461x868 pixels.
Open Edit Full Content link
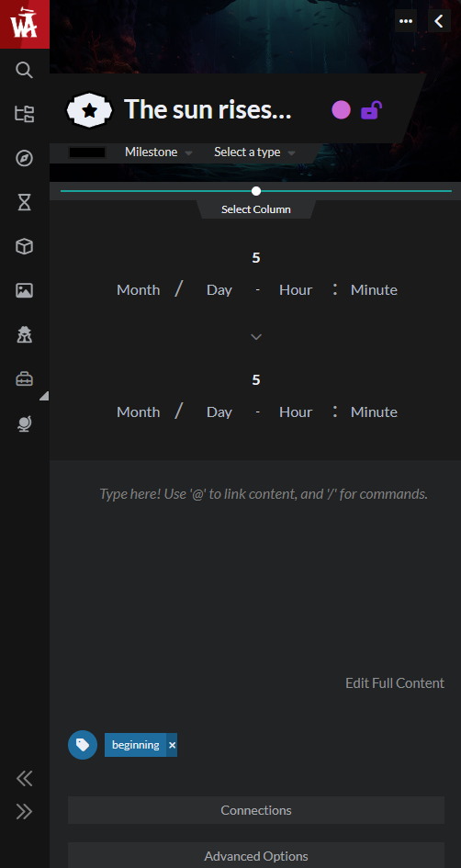pyautogui.click(x=395, y=683)
